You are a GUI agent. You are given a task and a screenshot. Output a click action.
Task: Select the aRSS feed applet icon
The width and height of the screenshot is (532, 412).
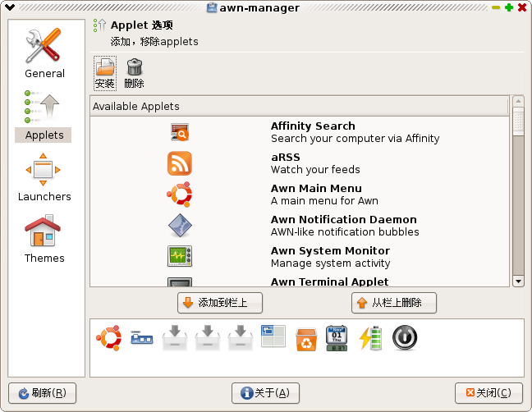point(180,163)
